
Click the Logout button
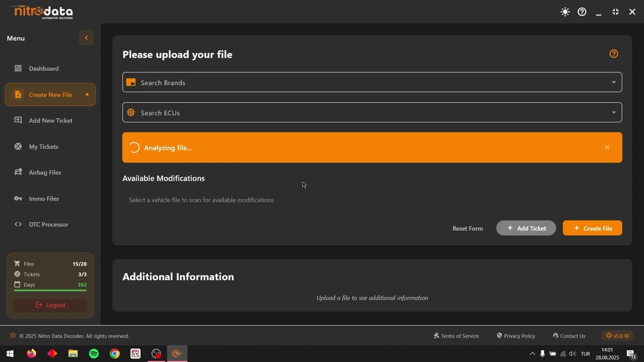[50, 305]
